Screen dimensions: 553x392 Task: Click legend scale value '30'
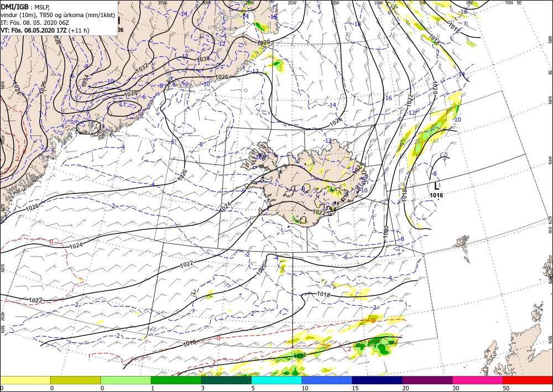(x=455, y=388)
